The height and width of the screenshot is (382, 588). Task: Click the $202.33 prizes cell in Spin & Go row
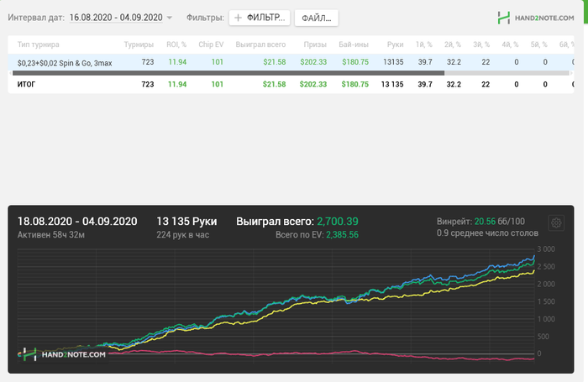[x=313, y=62]
